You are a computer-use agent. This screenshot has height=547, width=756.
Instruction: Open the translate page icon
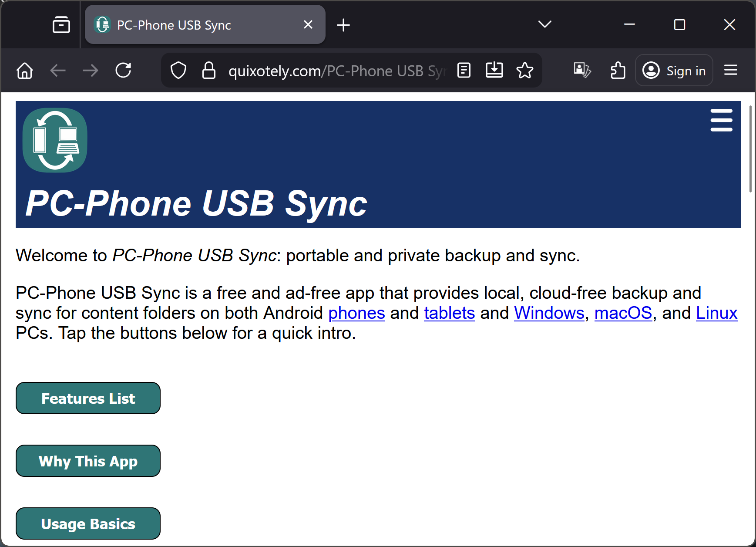tap(582, 71)
